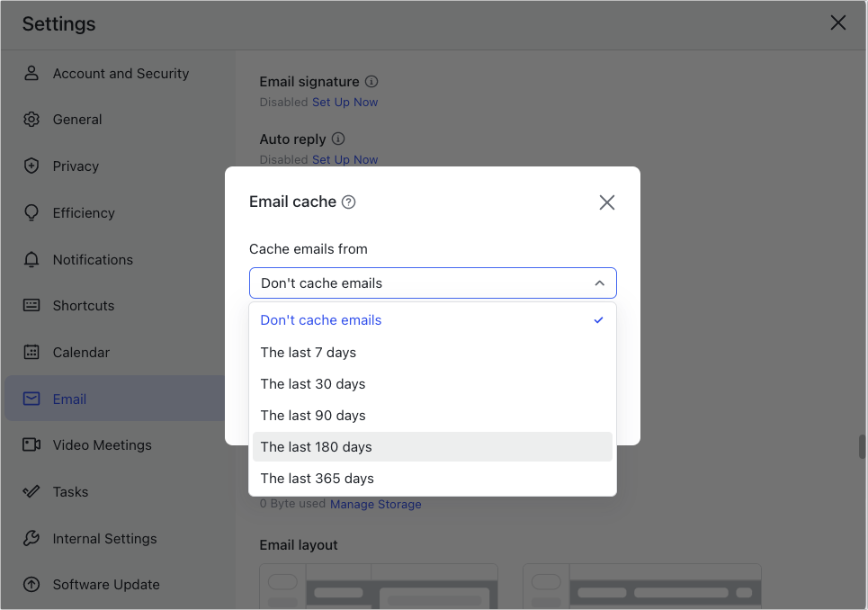Open the Shortcuts keyboard icon
The height and width of the screenshot is (610, 868).
point(31,305)
